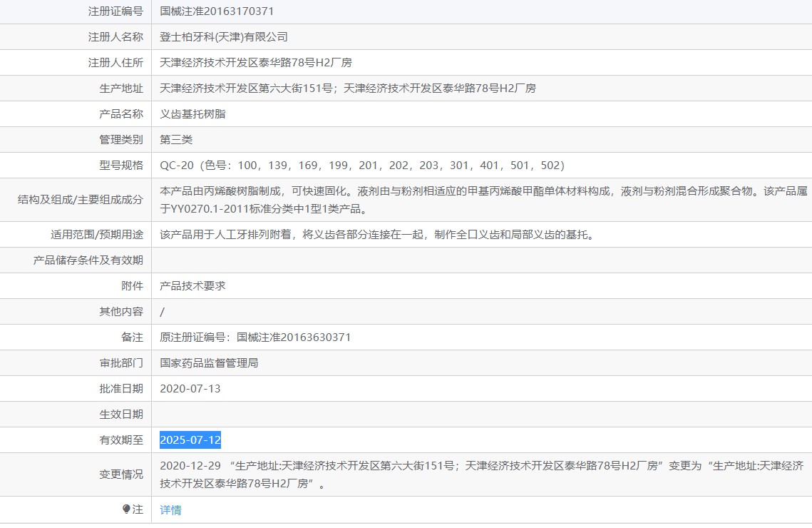
Task: Click the slash value in 其他内容
Action: click(x=162, y=312)
